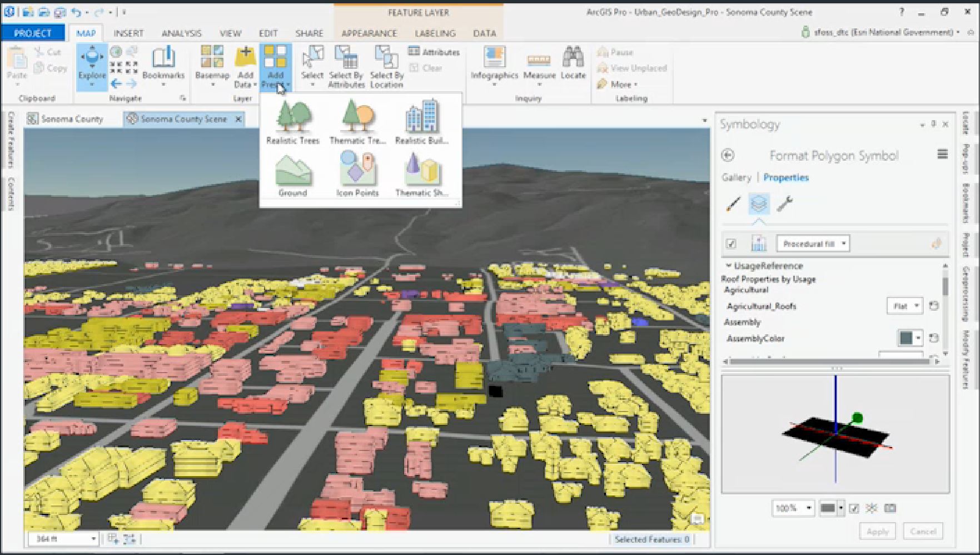Open the Infographics tool
This screenshot has width=980, height=555.
click(494, 66)
